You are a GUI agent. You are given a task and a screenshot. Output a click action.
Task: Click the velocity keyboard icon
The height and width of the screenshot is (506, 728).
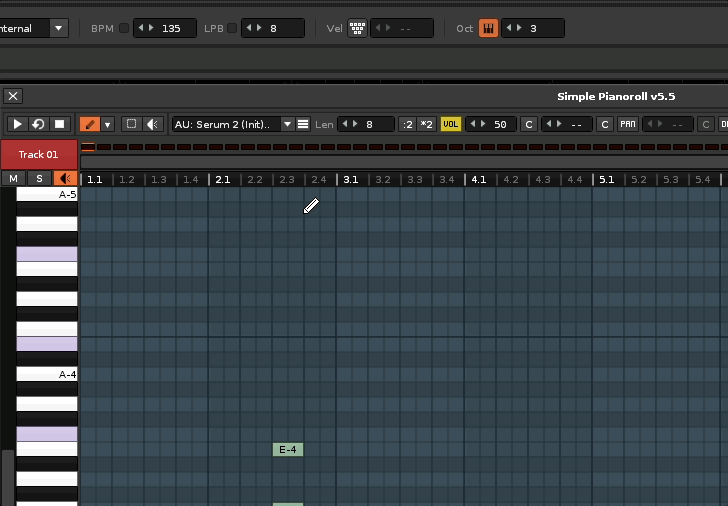(357, 28)
